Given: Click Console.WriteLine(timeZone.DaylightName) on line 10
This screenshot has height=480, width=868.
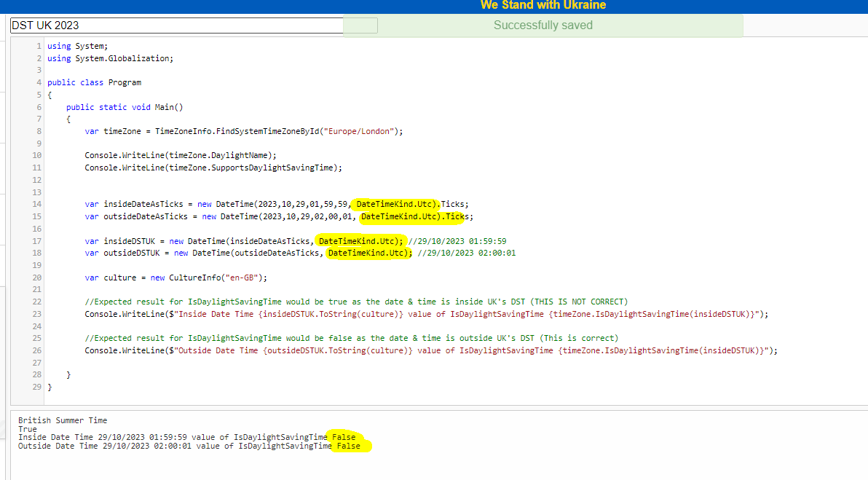Looking at the screenshot, I should point(182,154).
